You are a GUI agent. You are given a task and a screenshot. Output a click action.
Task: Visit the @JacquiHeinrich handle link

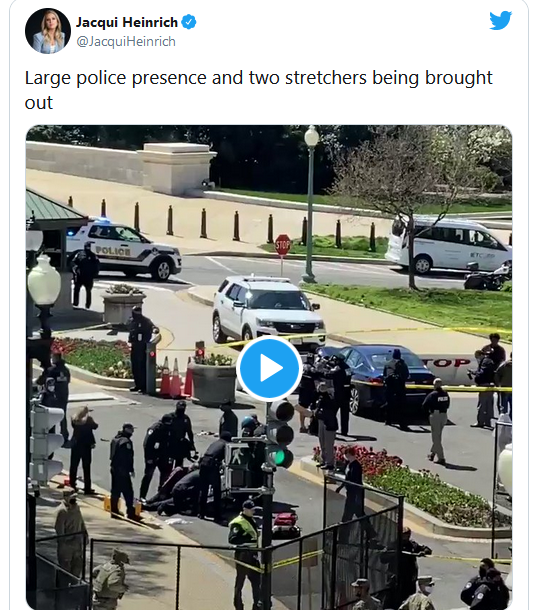click(x=126, y=42)
